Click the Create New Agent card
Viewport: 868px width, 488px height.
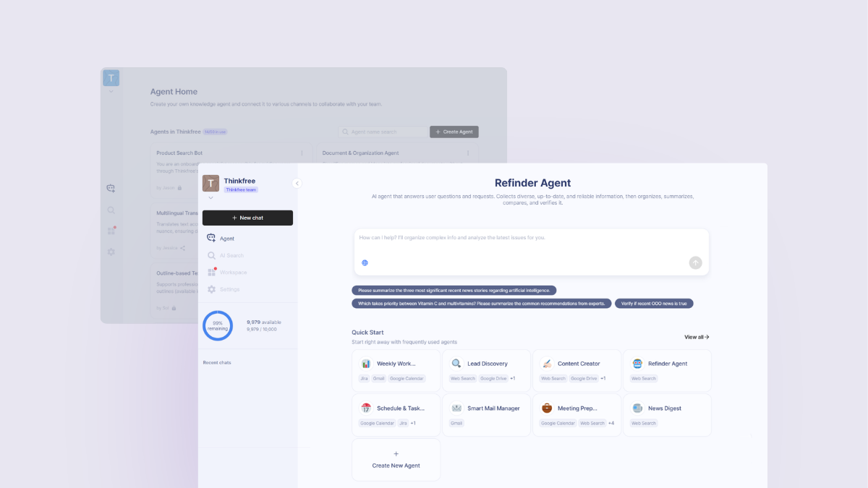[x=396, y=459]
